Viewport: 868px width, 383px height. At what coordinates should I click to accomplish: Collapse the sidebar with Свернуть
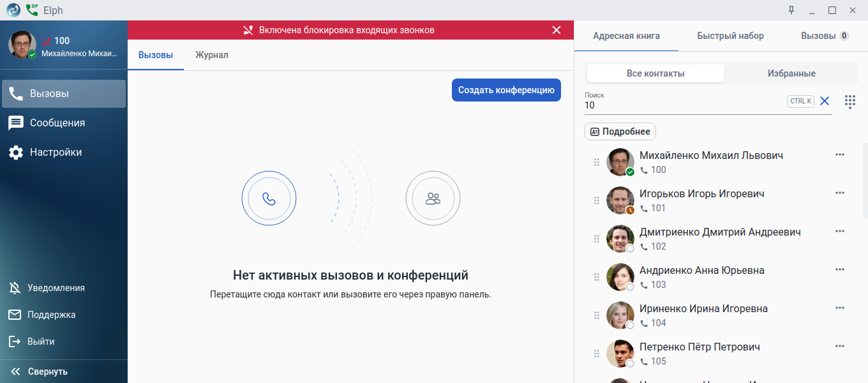64,372
